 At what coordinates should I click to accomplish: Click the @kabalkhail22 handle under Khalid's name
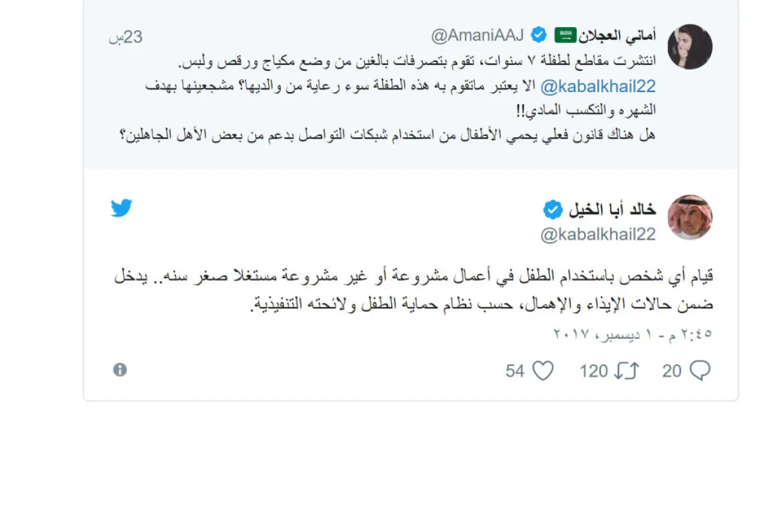tap(598, 235)
